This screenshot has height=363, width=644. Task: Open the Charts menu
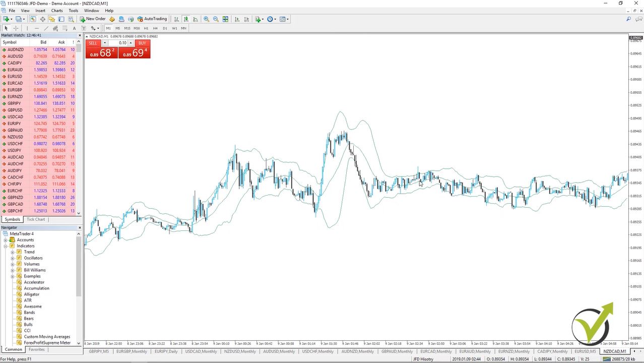[x=57, y=11]
